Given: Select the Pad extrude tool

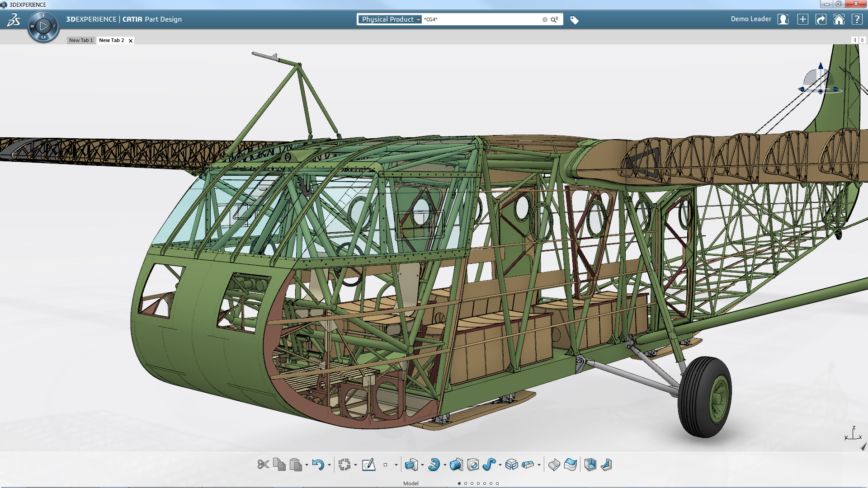Looking at the screenshot, I should (410, 465).
